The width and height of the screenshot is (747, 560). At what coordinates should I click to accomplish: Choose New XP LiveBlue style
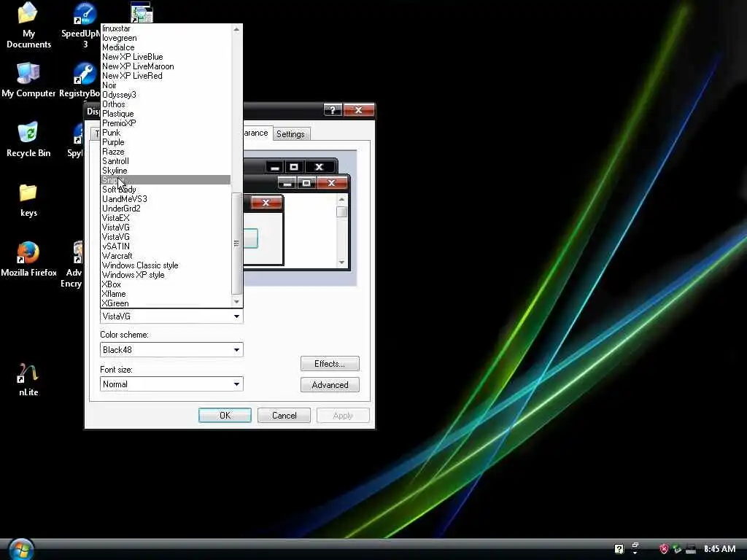(166, 57)
